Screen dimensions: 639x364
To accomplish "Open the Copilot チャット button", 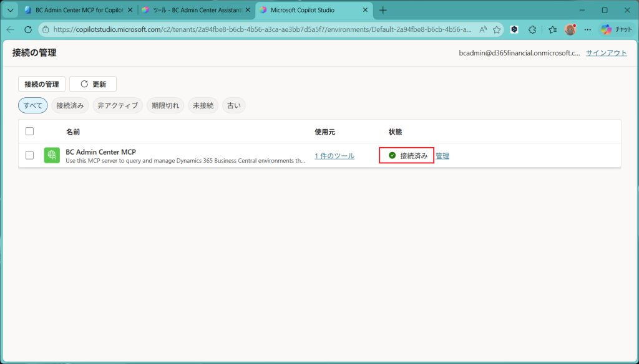I will click(x=616, y=29).
